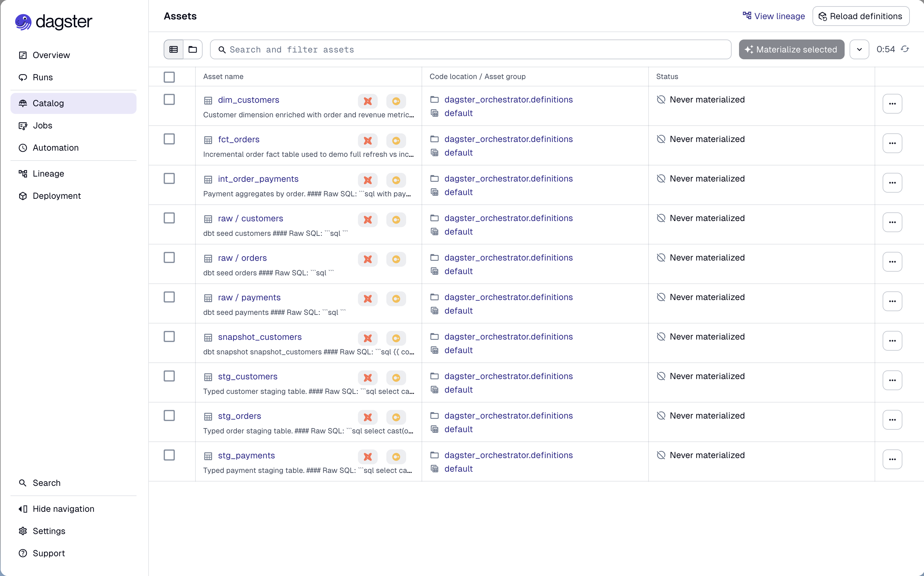
Task: Select the dbt icon next to dim_customers
Action: [x=367, y=101]
